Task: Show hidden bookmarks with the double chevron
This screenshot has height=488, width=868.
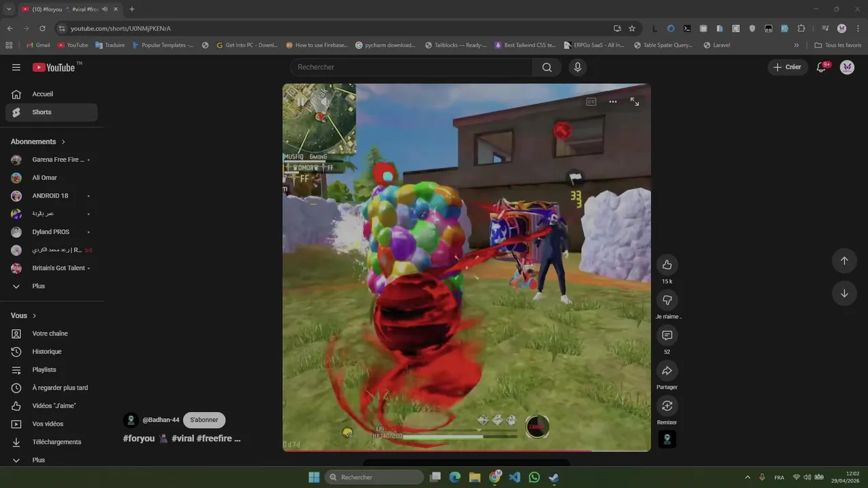Action: click(796, 45)
